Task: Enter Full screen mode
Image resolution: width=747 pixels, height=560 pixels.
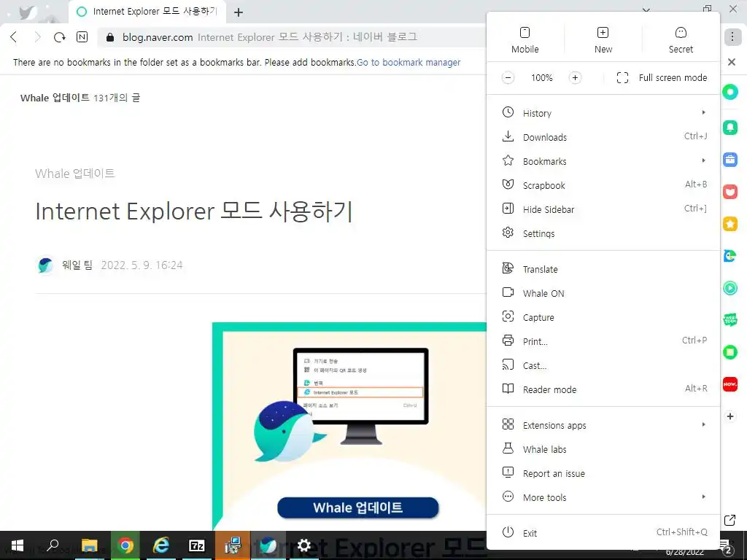Action: coord(662,77)
